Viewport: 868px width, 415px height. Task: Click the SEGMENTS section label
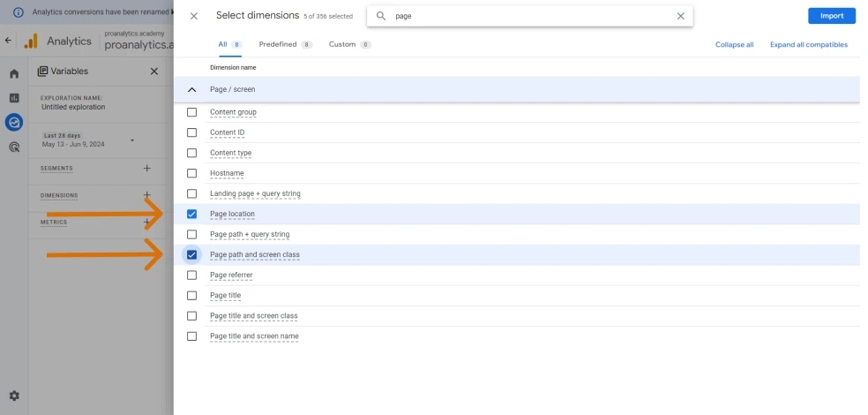pyautogui.click(x=56, y=169)
